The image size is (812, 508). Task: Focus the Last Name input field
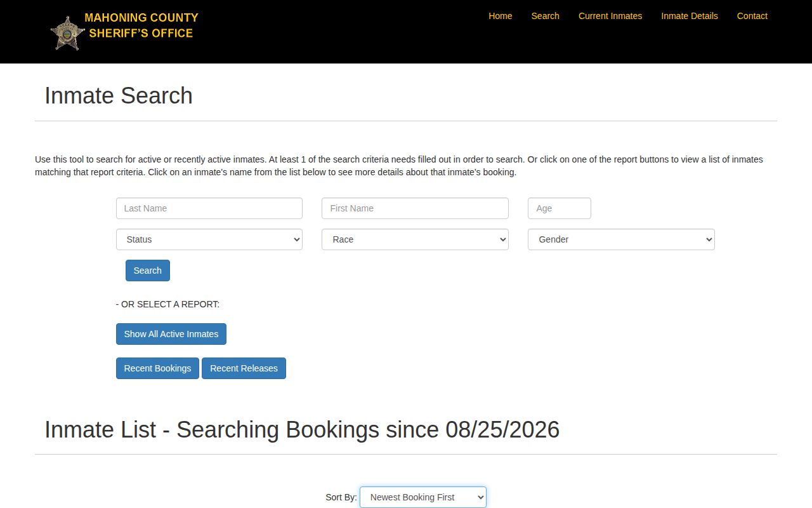(x=209, y=208)
